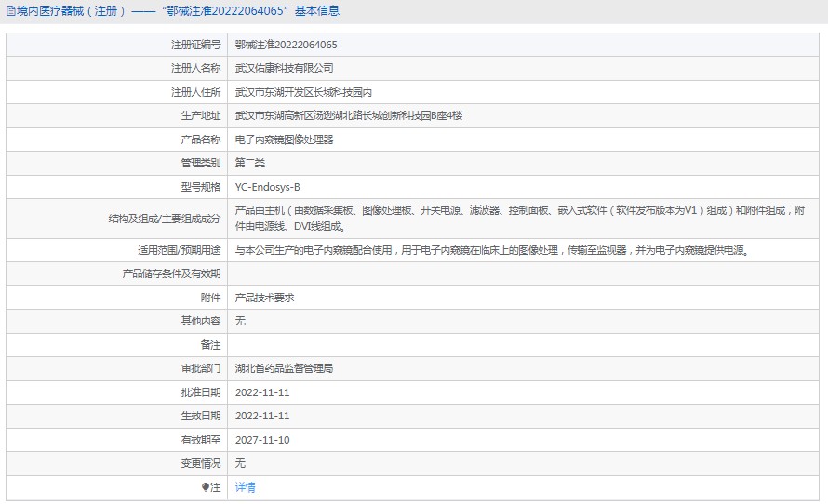
Task: Select model specification YC-Endosys-B
Action: (267, 187)
